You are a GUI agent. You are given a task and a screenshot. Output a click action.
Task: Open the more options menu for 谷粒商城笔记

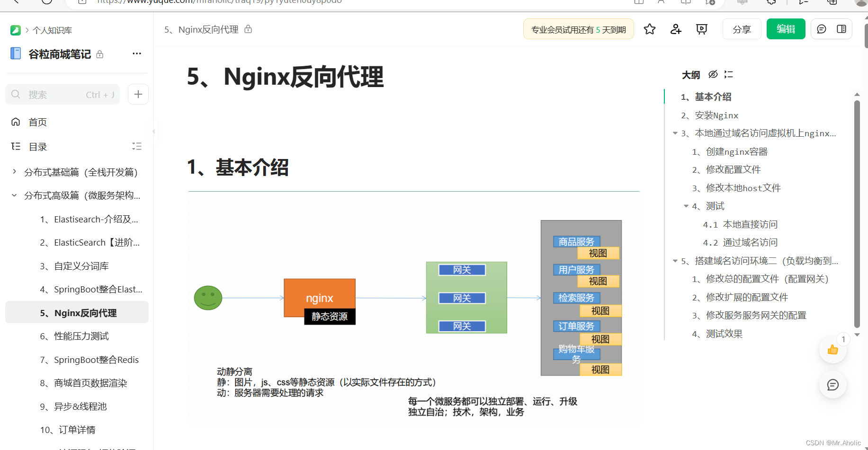(x=136, y=53)
